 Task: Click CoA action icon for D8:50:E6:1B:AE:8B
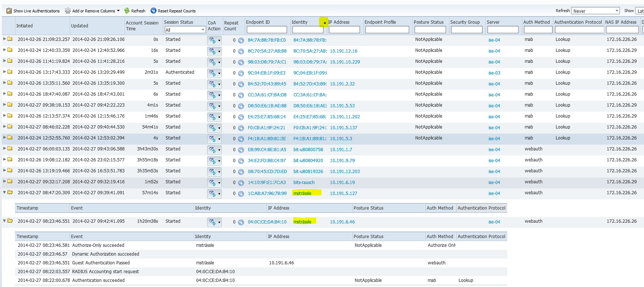[213, 106]
